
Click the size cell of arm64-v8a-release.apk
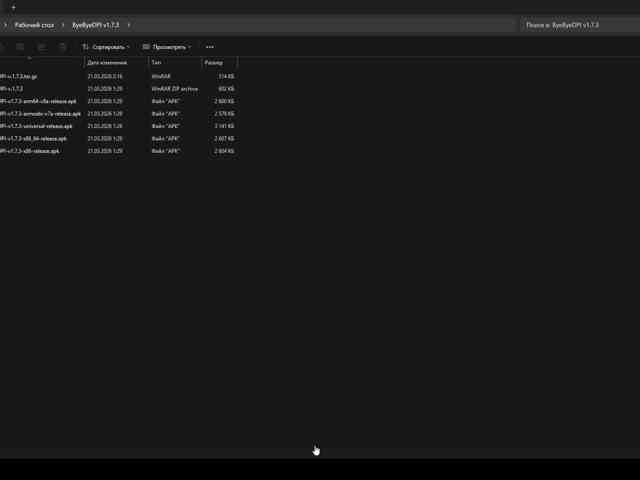click(224, 101)
